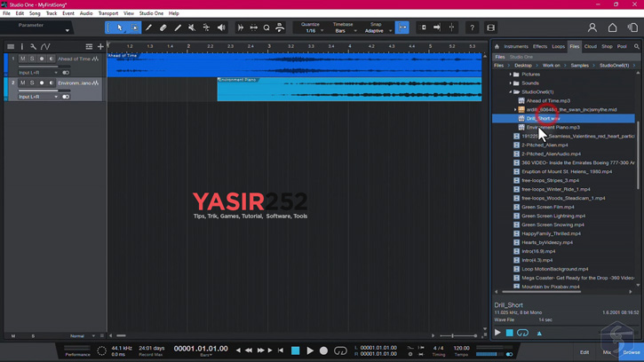Open the wrench options icon
Screen dimensions: 644x362
click(x=33, y=46)
